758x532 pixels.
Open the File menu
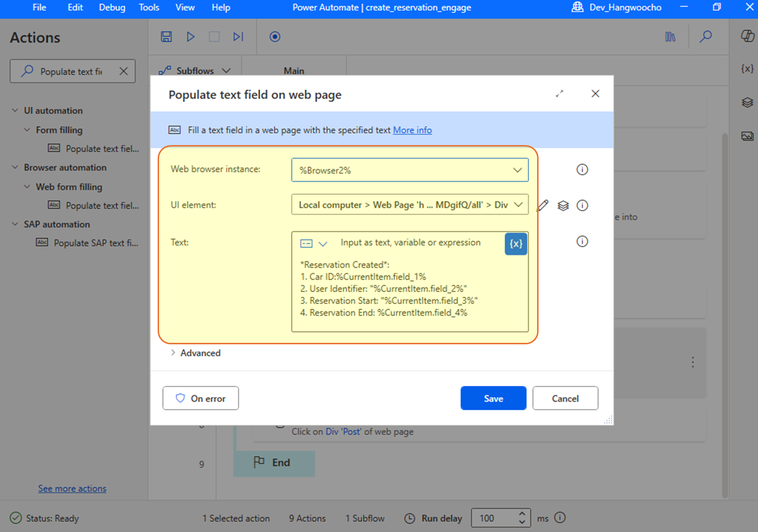point(39,8)
